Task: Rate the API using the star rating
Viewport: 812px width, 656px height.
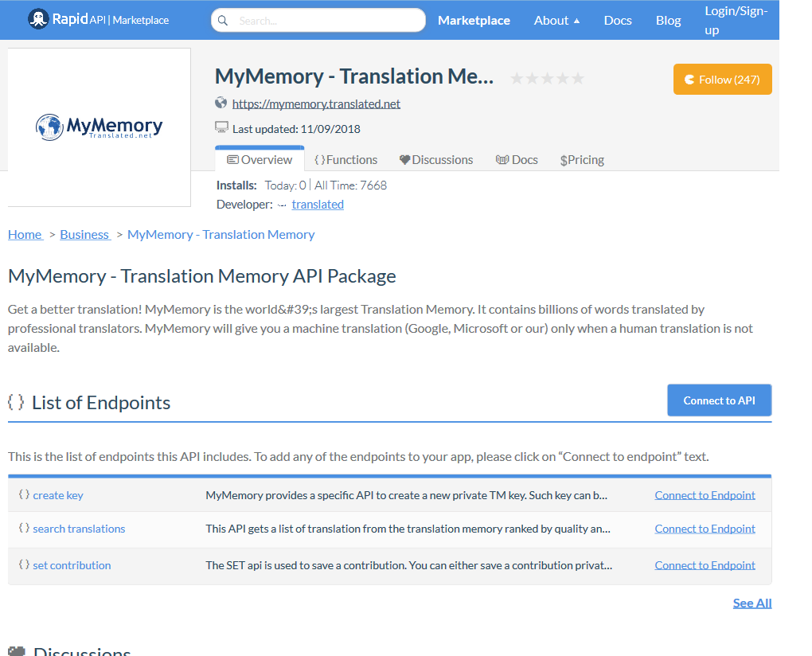Action: point(547,78)
